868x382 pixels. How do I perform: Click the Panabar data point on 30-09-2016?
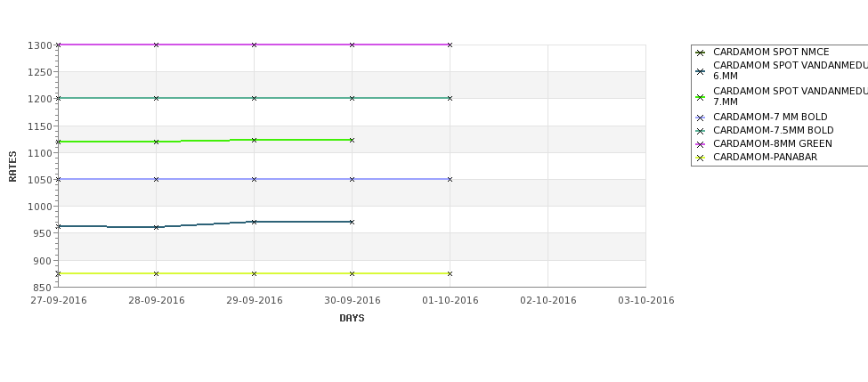point(352,273)
